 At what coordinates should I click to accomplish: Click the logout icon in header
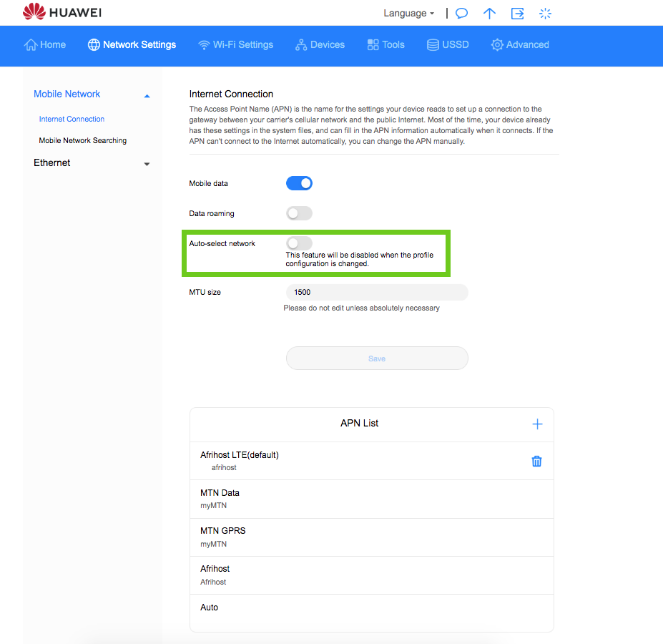pyautogui.click(x=517, y=14)
